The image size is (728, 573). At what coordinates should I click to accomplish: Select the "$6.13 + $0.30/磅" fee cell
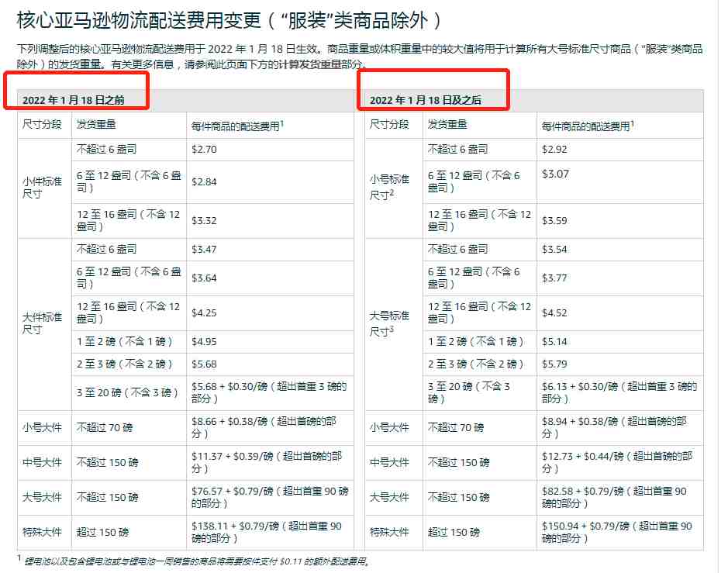tap(619, 392)
